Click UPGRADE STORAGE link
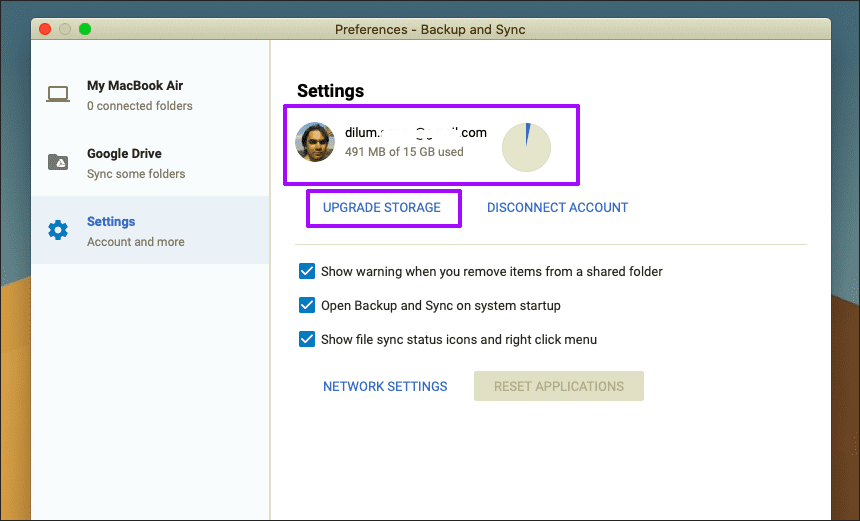The width and height of the screenshot is (860, 521). (x=382, y=207)
